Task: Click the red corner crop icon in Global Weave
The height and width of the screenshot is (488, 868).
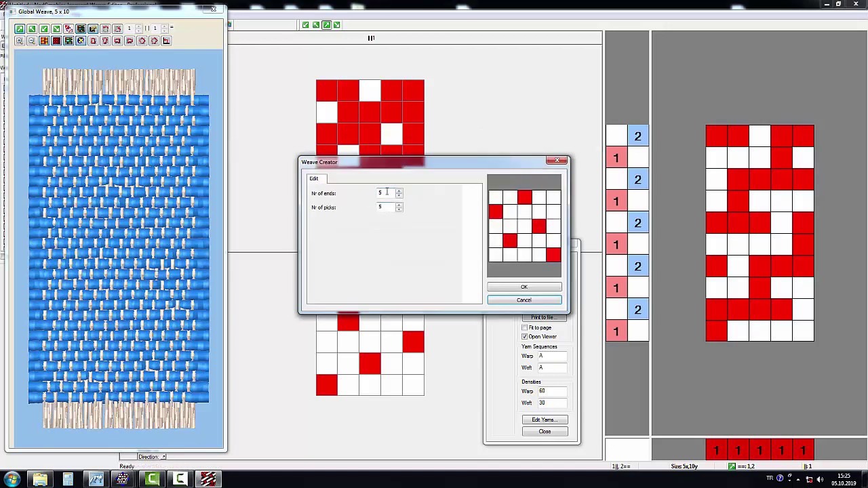Action: [166, 41]
